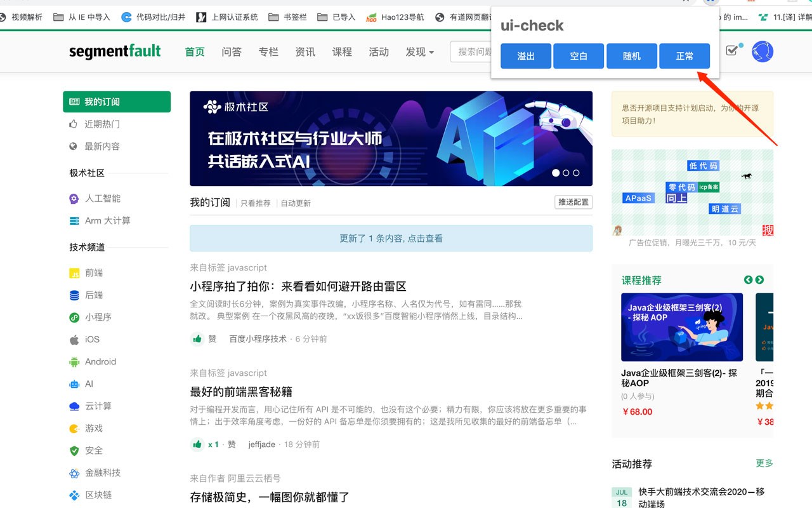Click the 随机 button in ui-check popup

click(x=632, y=56)
